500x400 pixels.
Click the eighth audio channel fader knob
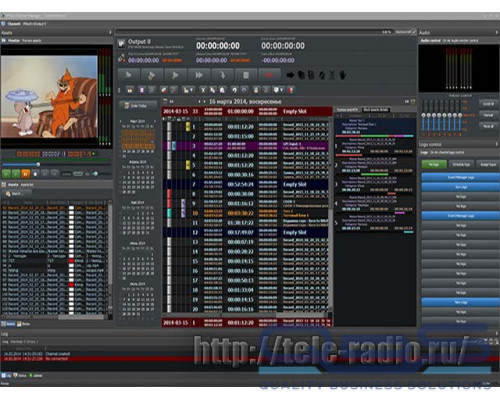click(460, 115)
